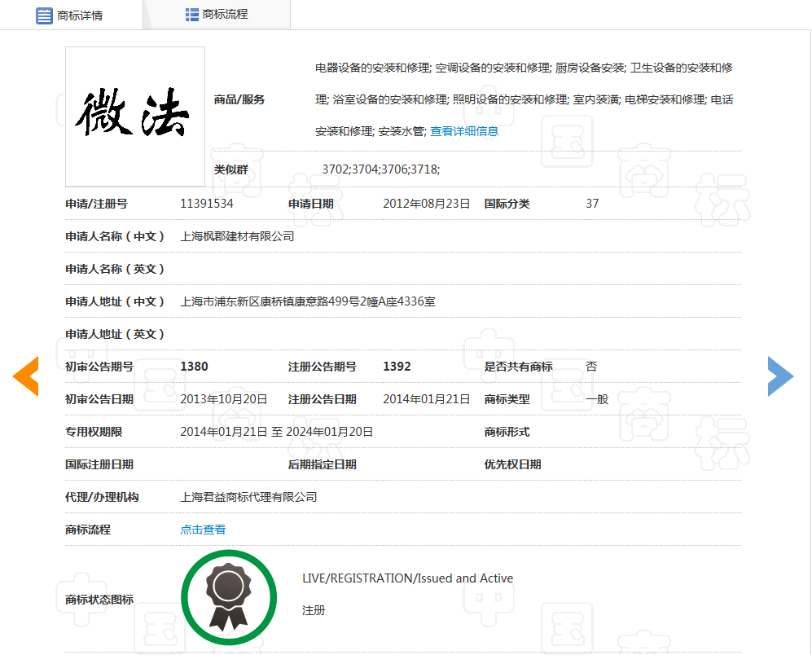This screenshot has width=812, height=655.
Task: Select shared trademark value 否
Action: tap(591, 367)
